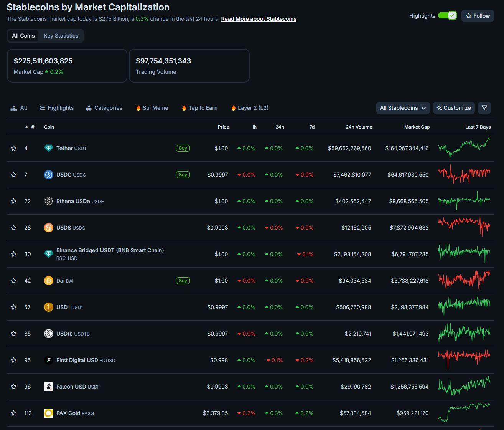Image resolution: width=504 pixels, height=430 pixels.
Task: Switch to the Key Statistics tab
Action: tap(61, 36)
